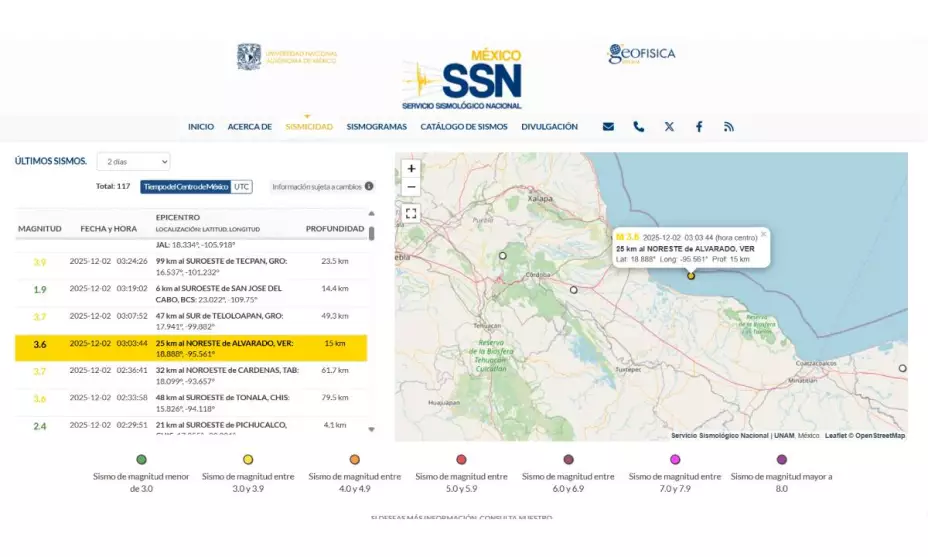Open the DIVULGACIÓN menu
The width and height of the screenshot is (928, 557).
tap(549, 127)
